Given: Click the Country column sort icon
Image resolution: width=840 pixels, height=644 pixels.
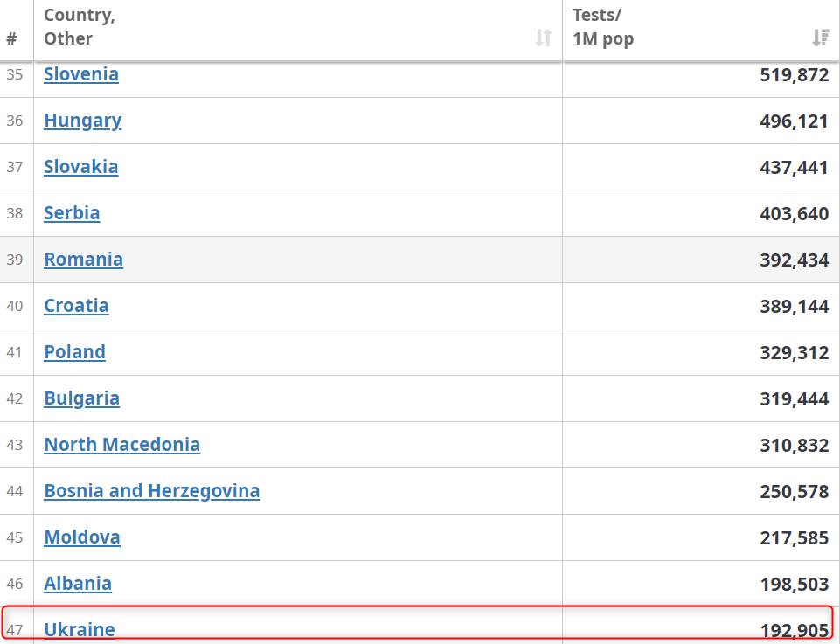Looking at the screenshot, I should tap(543, 38).
